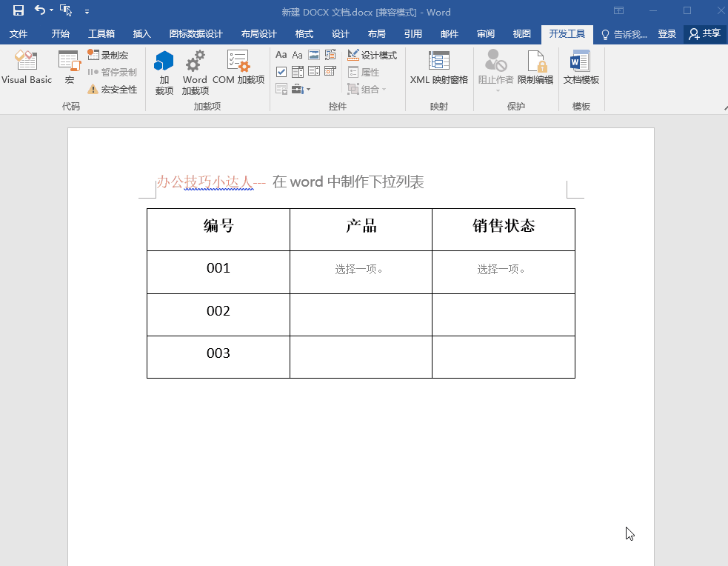This screenshot has height=566, width=728.
Task: Open the 文件 menu
Action: point(19,34)
